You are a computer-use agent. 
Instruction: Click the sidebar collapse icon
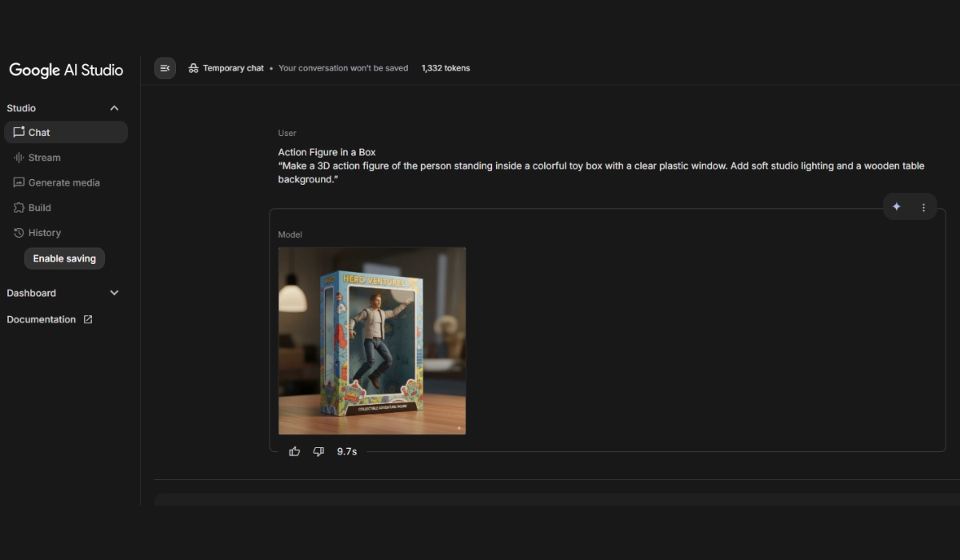pyautogui.click(x=165, y=69)
